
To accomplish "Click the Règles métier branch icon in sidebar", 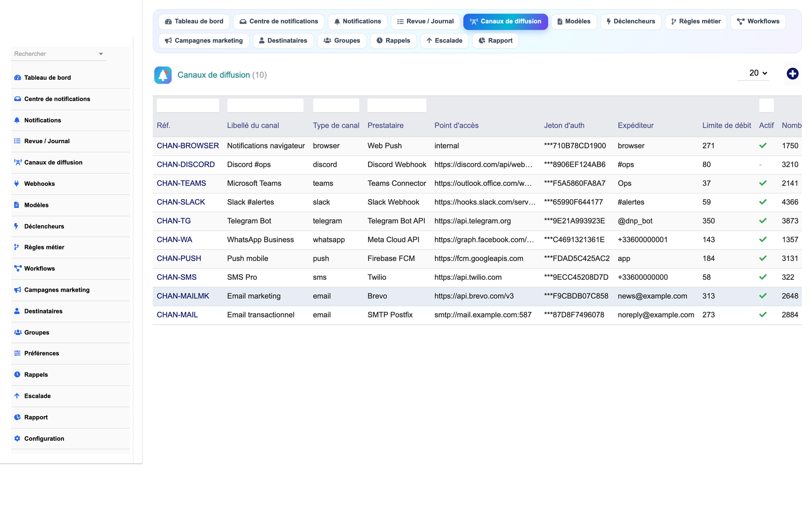I will click(17, 247).
